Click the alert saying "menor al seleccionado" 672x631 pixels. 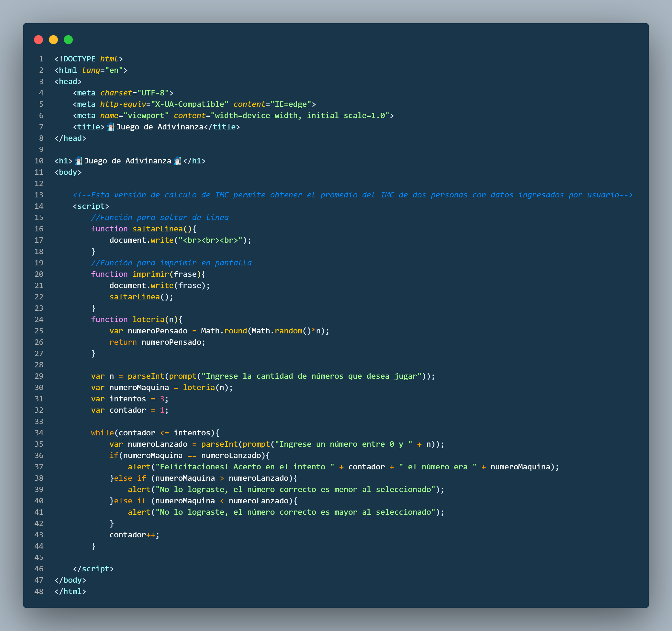[x=286, y=489]
